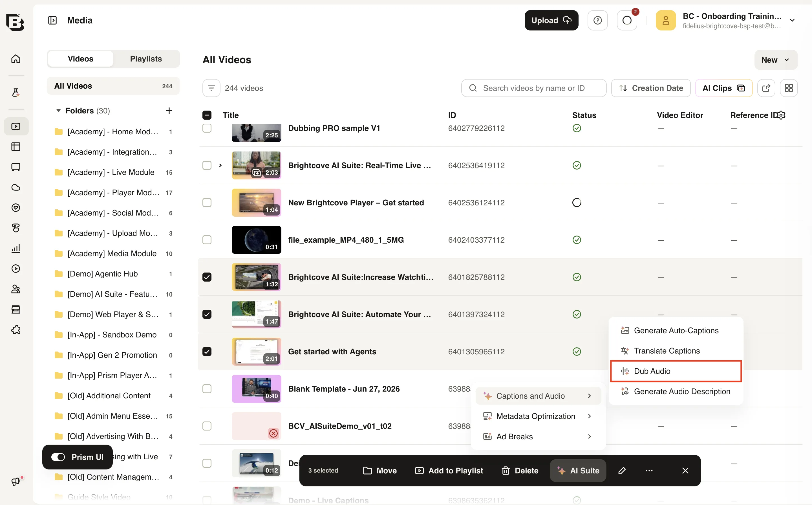Open the account switcher chevron
Screen dimensions: 812x505
(x=792, y=20)
